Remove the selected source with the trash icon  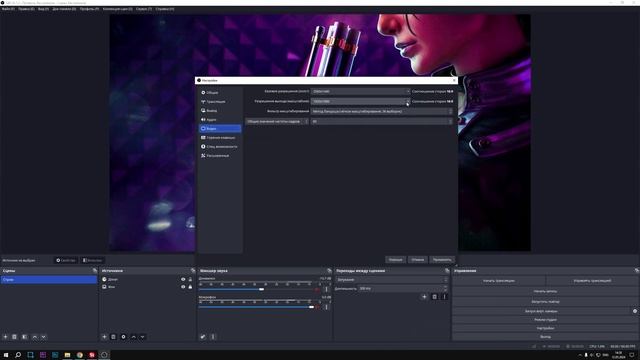coord(113,337)
